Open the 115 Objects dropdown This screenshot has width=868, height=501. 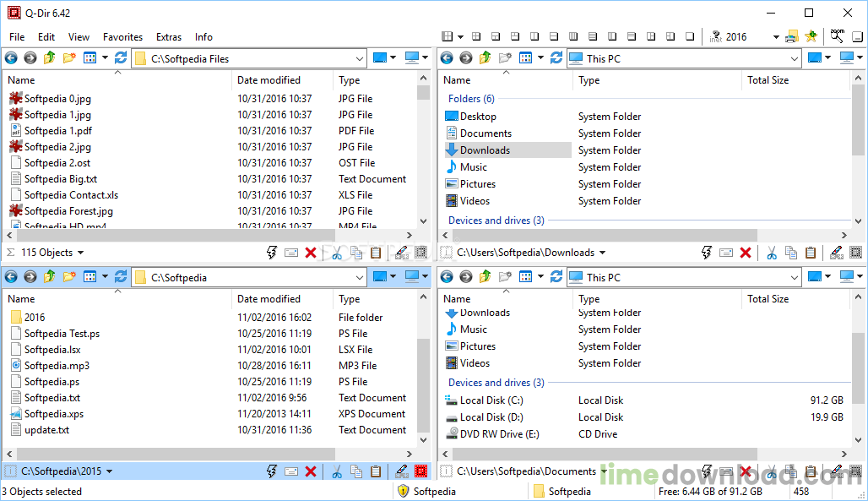pos(80,253)
